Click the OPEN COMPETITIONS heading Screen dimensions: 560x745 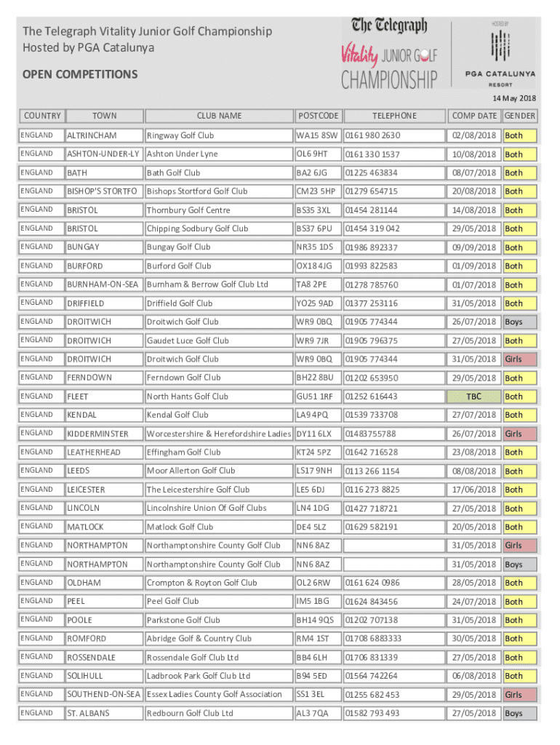(80, 74)
